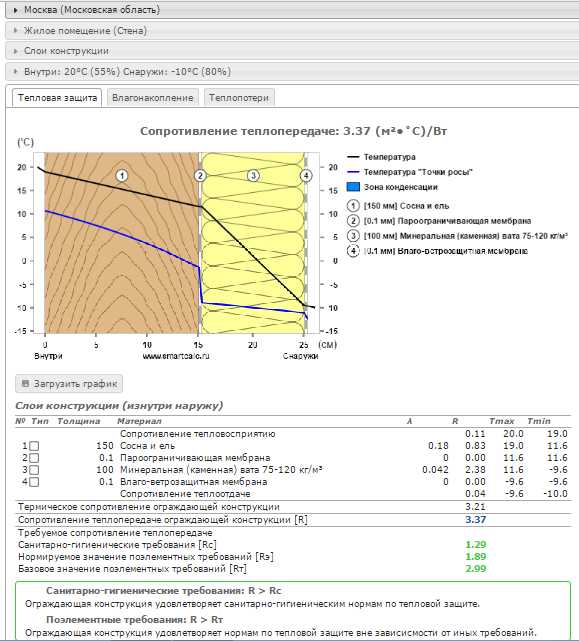Click the Сопротивление теплоотдаче row
The width and height of the screenshot is (579, 641).
click(292, 493)
